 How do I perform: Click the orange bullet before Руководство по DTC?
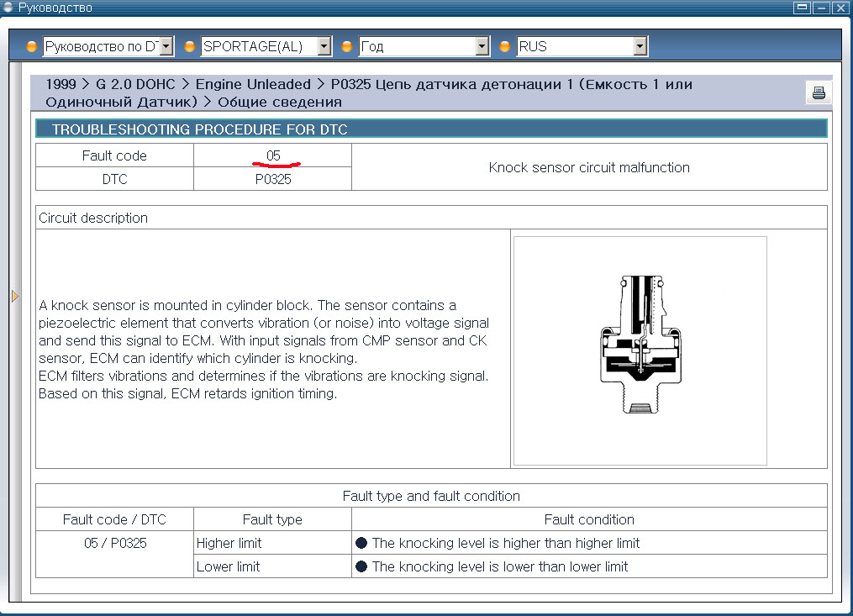(32, 47)
